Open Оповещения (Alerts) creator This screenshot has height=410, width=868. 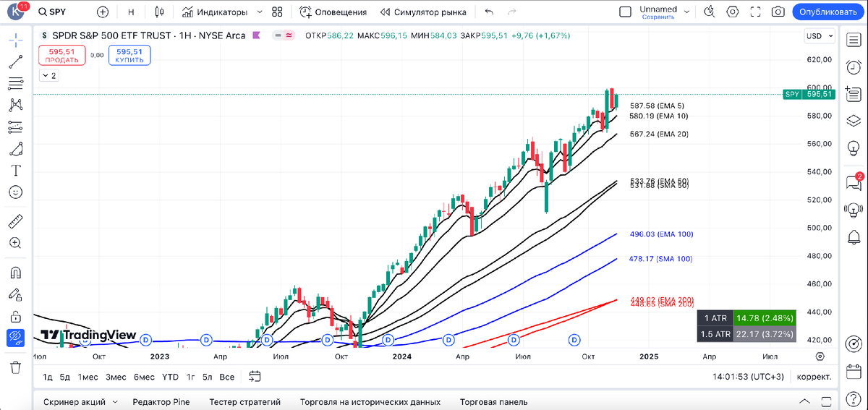pos(333,12)
